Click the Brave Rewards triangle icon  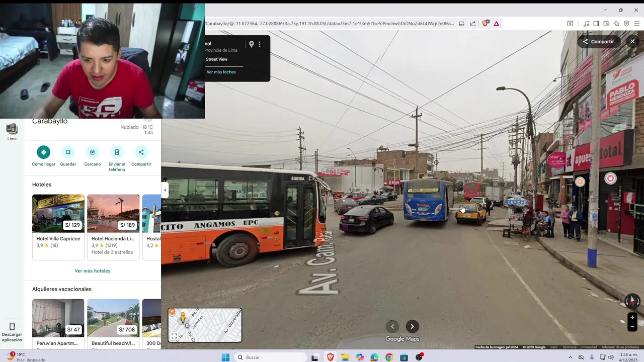click(x=497, y=23)
